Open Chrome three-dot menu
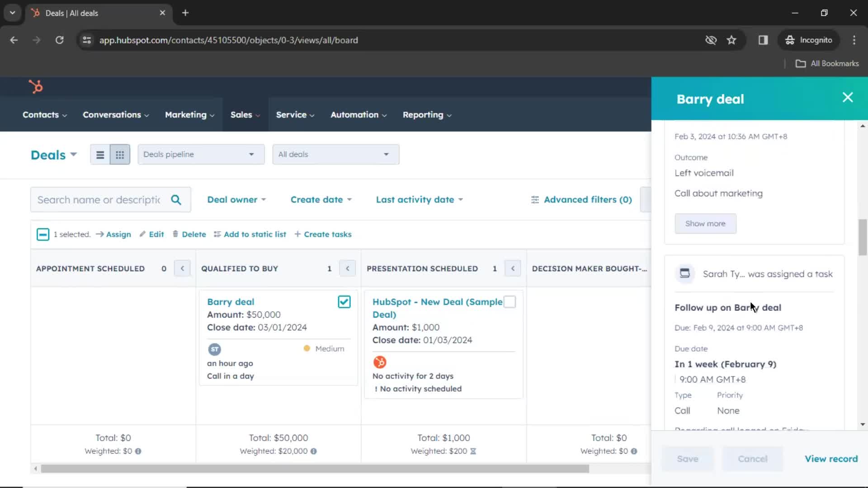 (854, 40)
